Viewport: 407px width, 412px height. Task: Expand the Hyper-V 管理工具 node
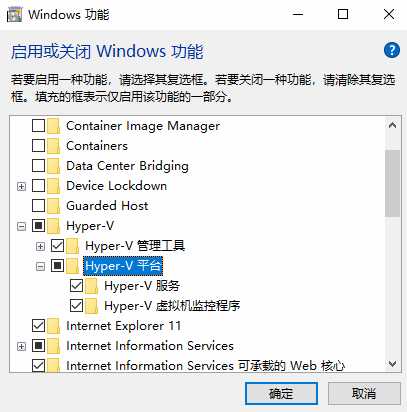(x=40, y=246)
